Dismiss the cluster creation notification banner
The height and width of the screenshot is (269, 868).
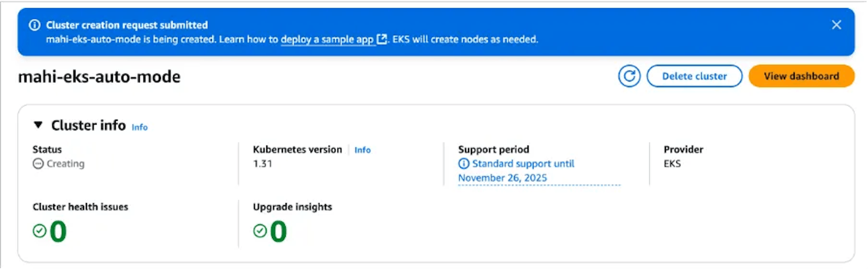tap(836, 25)
